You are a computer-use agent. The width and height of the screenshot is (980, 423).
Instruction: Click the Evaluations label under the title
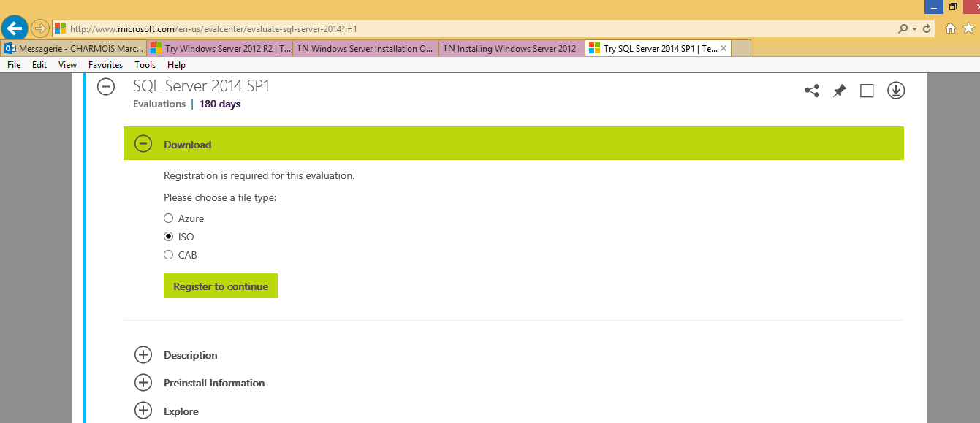pos(159,104)
